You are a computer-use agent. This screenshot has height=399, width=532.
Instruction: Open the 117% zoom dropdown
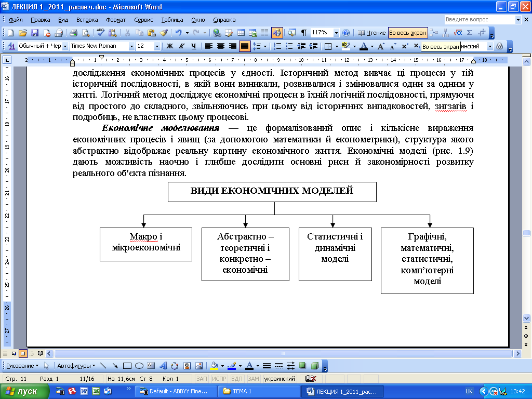click(x=336, y=33)
